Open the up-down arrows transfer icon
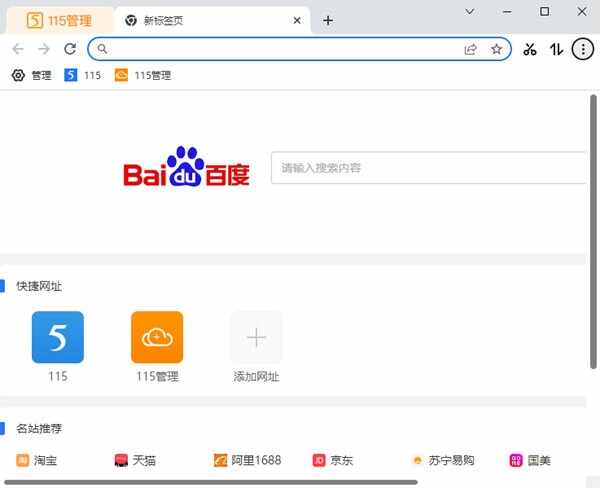Viewport: 600px width, 488px height. 556,48
